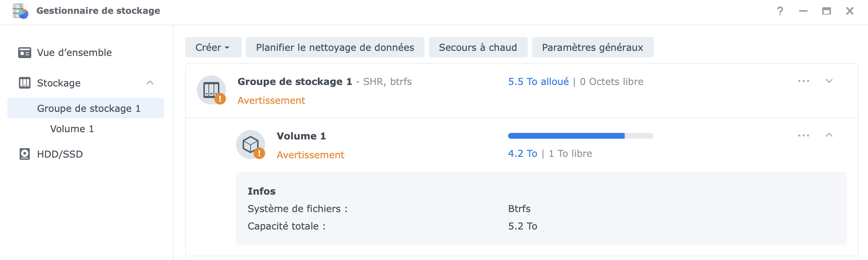Screen dimensions: 868x260
Task: Open the Créer dropdown menu
Action: (213, 47)
